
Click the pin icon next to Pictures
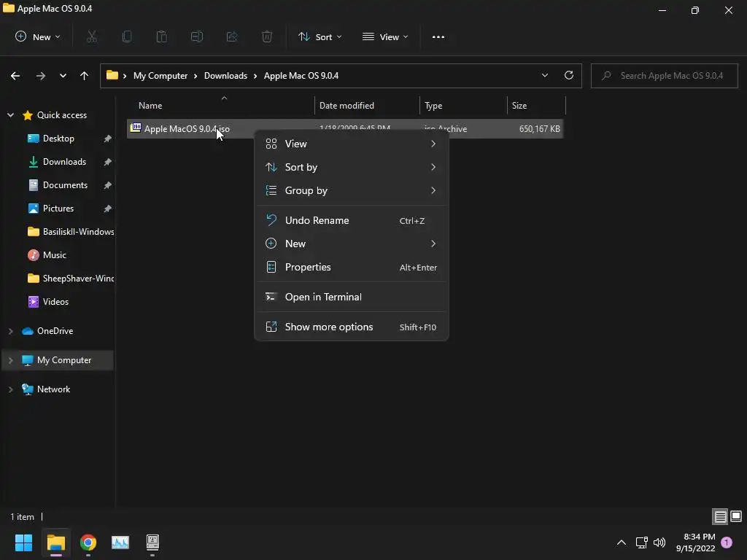(108, 209)
